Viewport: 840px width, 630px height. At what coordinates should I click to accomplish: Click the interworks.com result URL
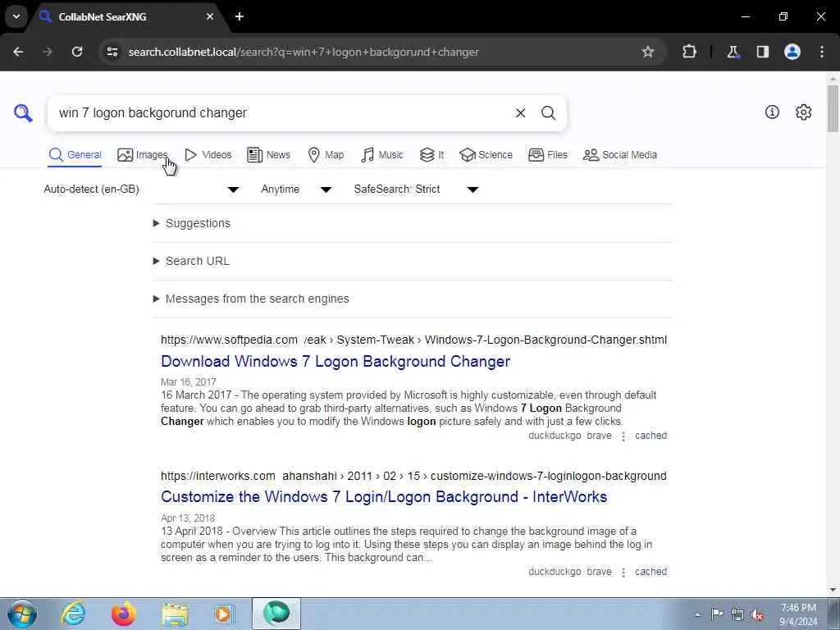(413, 476)
